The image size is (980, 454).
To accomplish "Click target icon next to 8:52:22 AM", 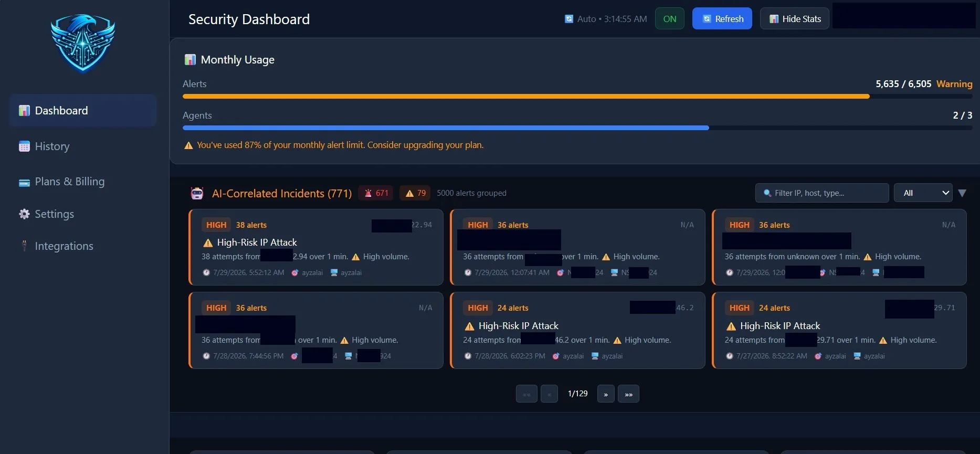I will click(818, 356).
